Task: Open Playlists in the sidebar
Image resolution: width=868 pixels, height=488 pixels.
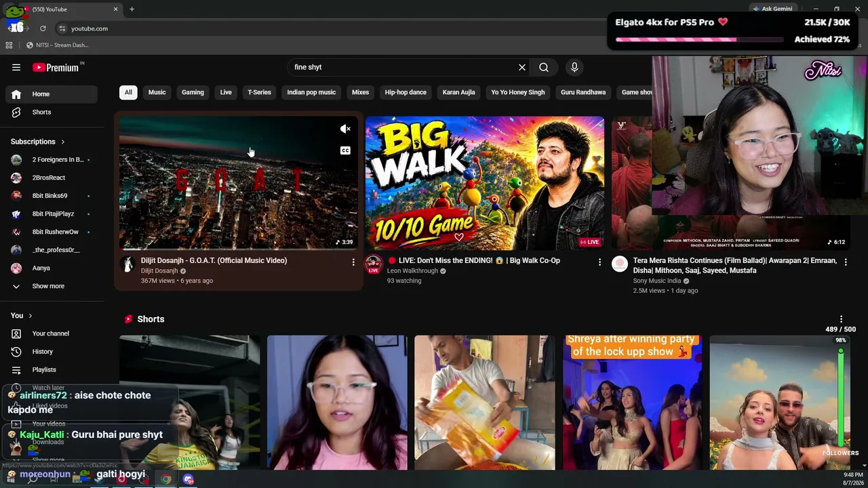Action: (52, 369)
